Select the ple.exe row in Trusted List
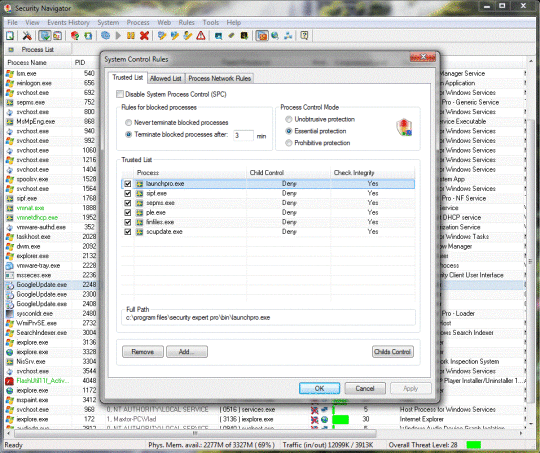 (268, 213)
